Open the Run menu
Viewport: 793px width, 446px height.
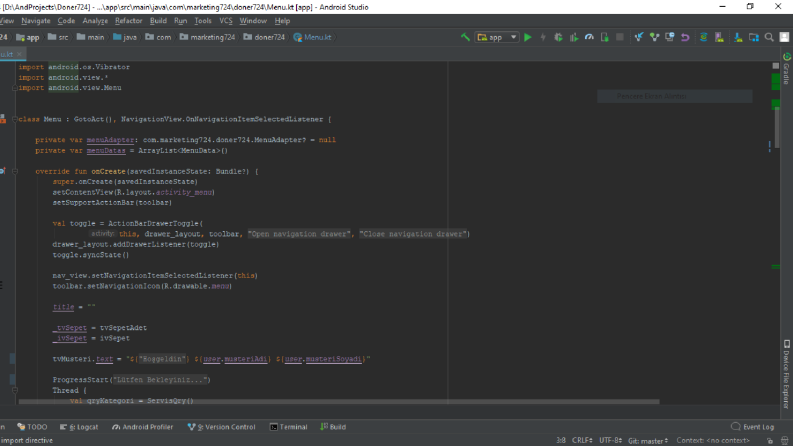181,21
